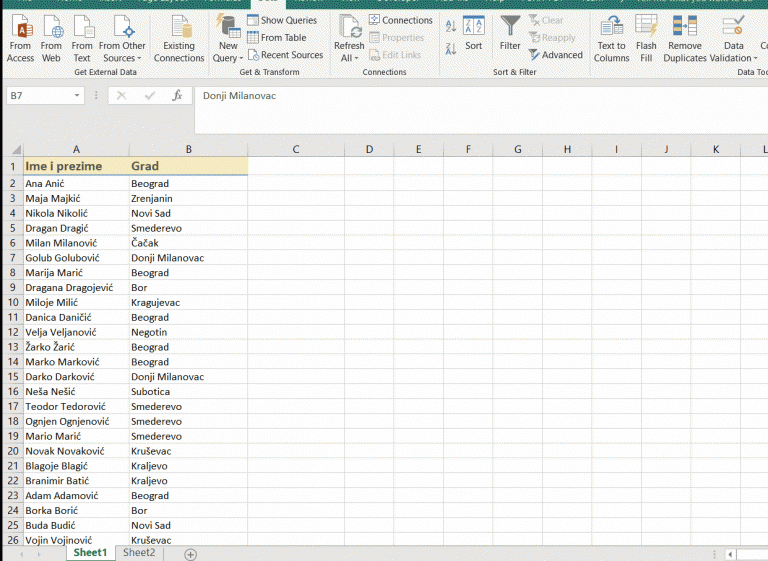Screen dimensions: 768x561
Task: Select column B header
Action: pyautogui.click(x=189, y=149)
